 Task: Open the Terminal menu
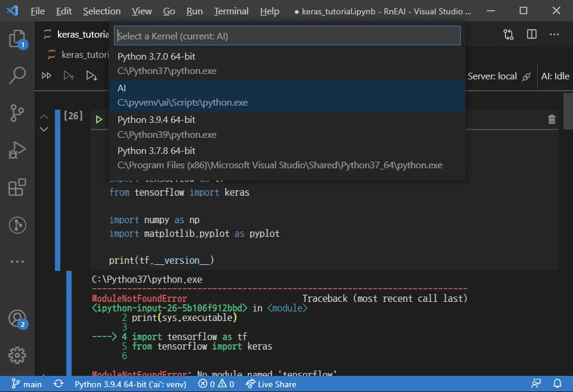pyautogui.click(x=231, y=11)
